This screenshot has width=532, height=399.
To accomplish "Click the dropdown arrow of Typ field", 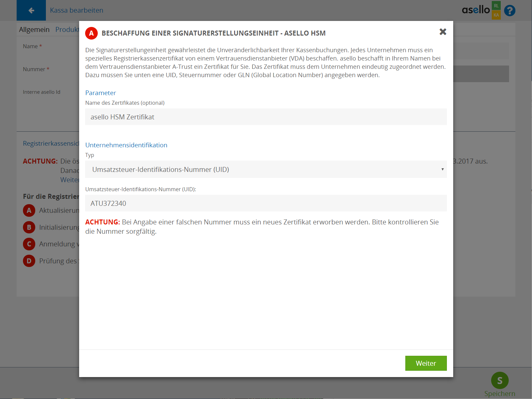I will point(442,170).
